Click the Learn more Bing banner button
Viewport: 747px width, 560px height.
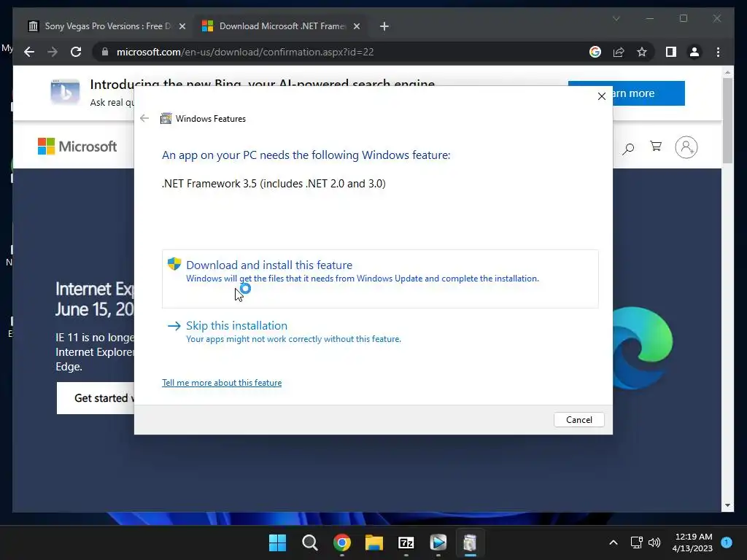coord(649,93)
